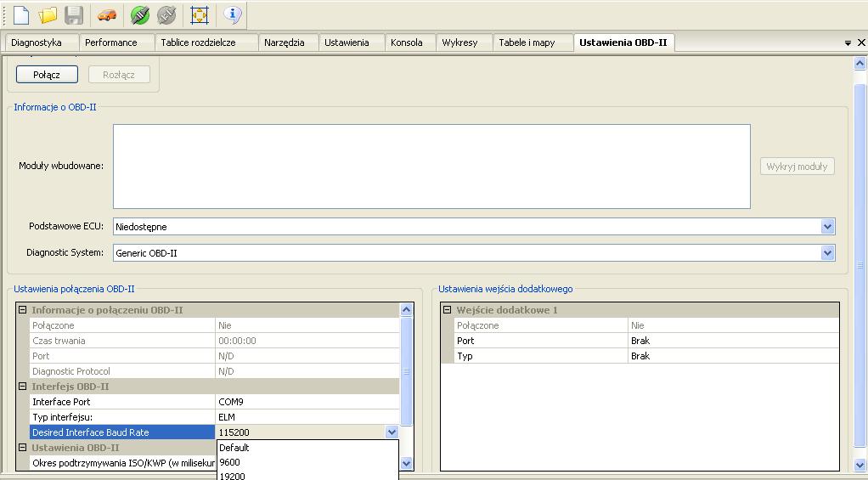The height and width of the screenshot is (480, 868).
Task: Click the floppy disk save icon
Action: point(74,15)
